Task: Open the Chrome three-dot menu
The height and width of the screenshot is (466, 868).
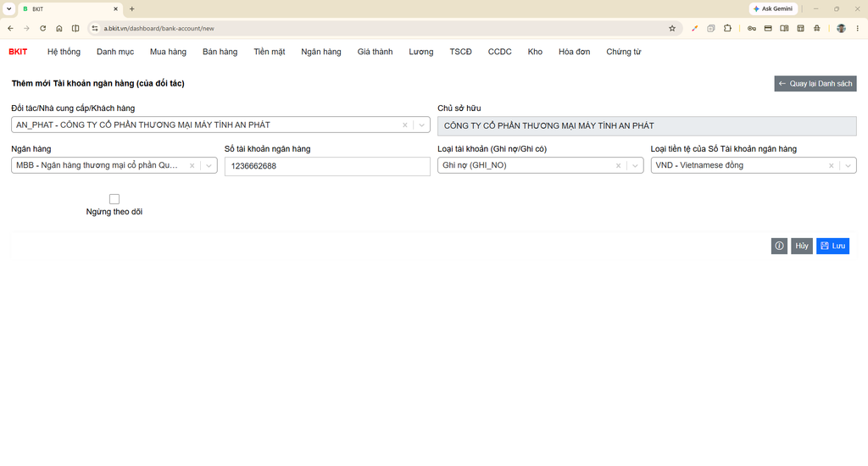Action: click(x=858, y=28)
